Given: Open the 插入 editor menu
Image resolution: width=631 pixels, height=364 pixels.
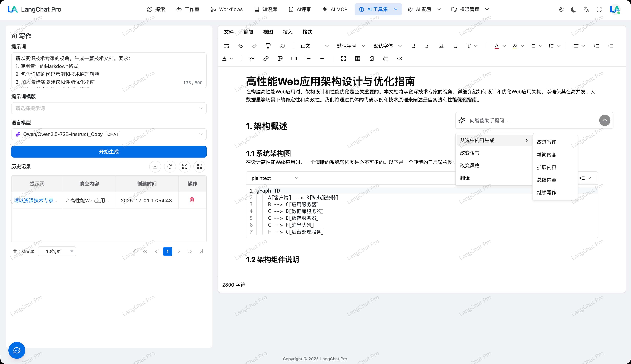Looking at the screenshot, I should (x=288, y=32).
